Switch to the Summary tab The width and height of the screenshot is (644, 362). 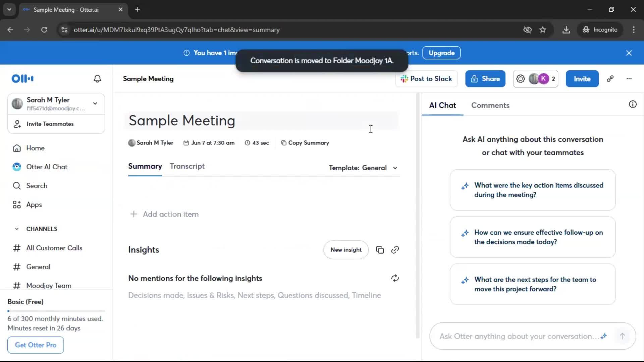145,166
